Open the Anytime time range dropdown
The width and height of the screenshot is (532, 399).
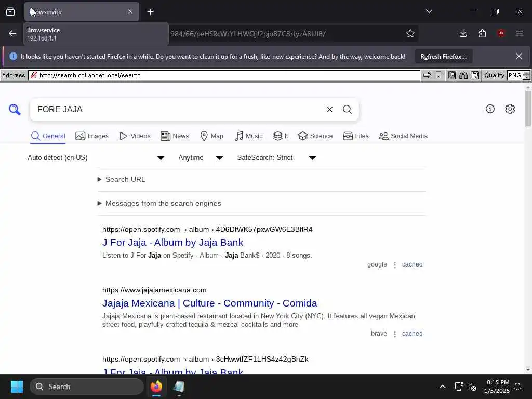[x=201, y=158]
